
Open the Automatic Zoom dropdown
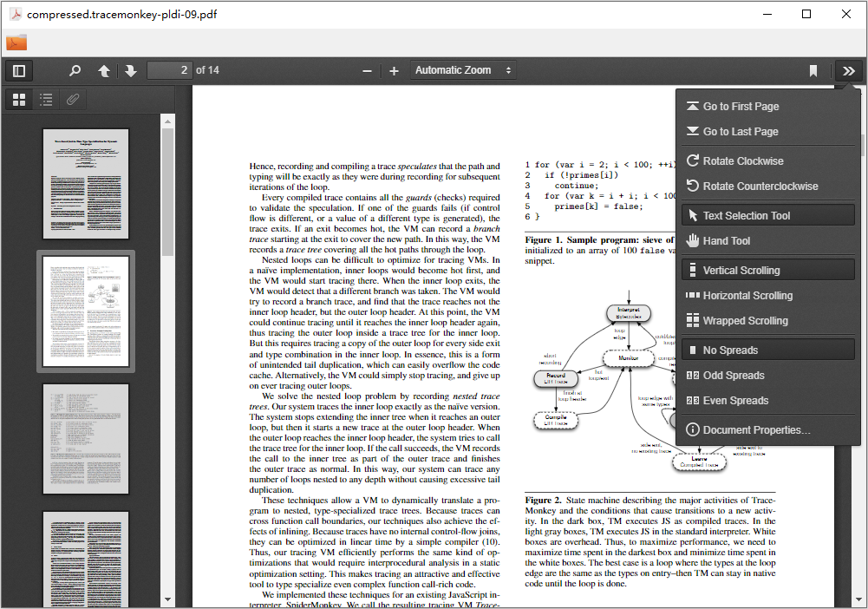[463, 70]
